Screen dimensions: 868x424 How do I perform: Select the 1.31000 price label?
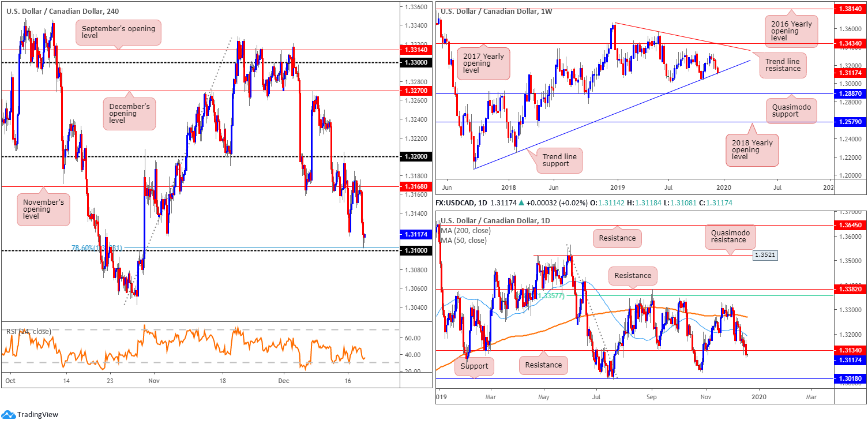point(415,250)
